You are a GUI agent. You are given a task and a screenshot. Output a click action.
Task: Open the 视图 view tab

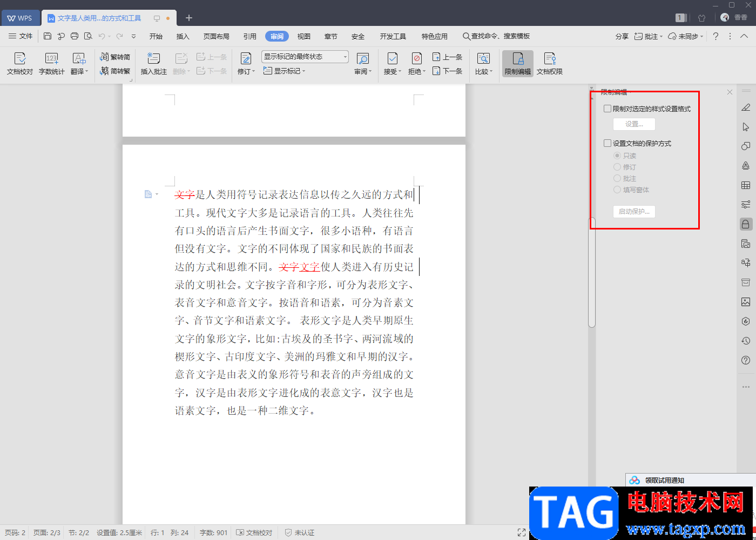click(x=303, y=36)
